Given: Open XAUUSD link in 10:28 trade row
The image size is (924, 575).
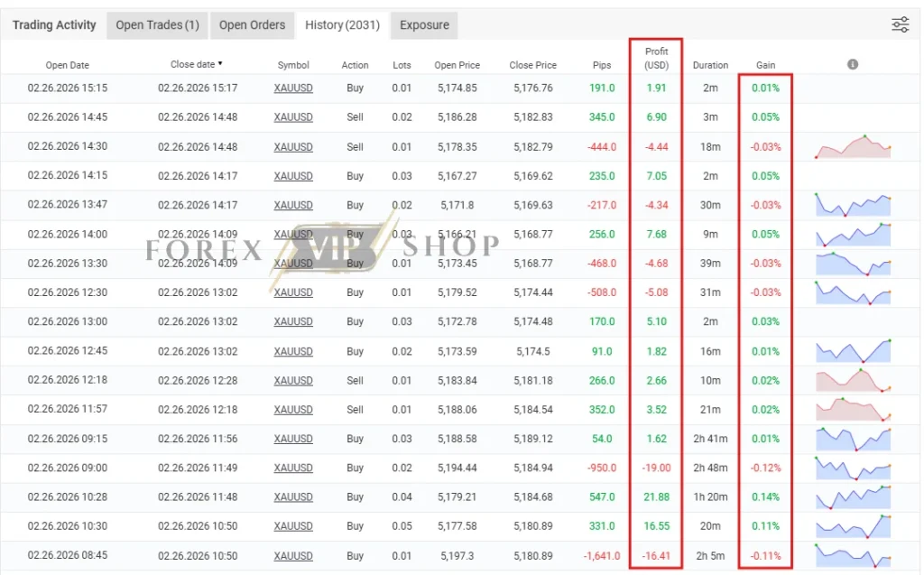Looking at the screenshot, I should click(x=293, y=497).
